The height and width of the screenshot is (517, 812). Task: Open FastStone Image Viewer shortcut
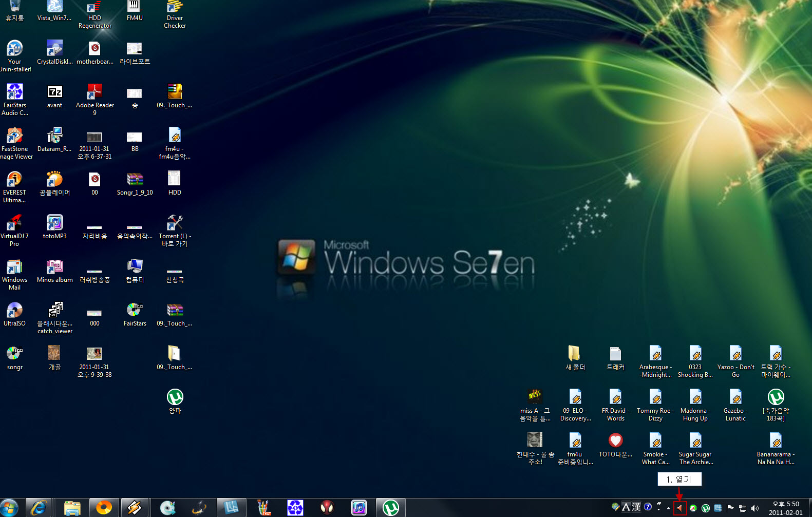coord(15,143)
